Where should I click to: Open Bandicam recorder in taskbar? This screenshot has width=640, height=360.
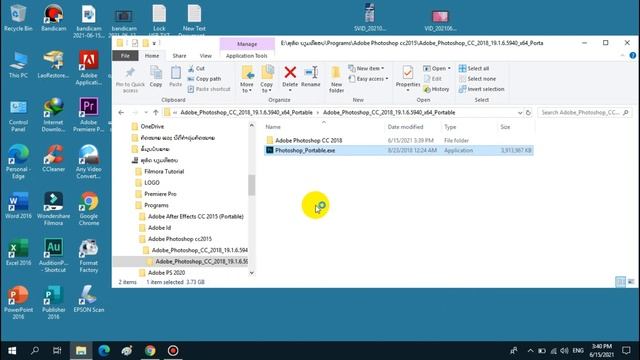tap(173, 351)
